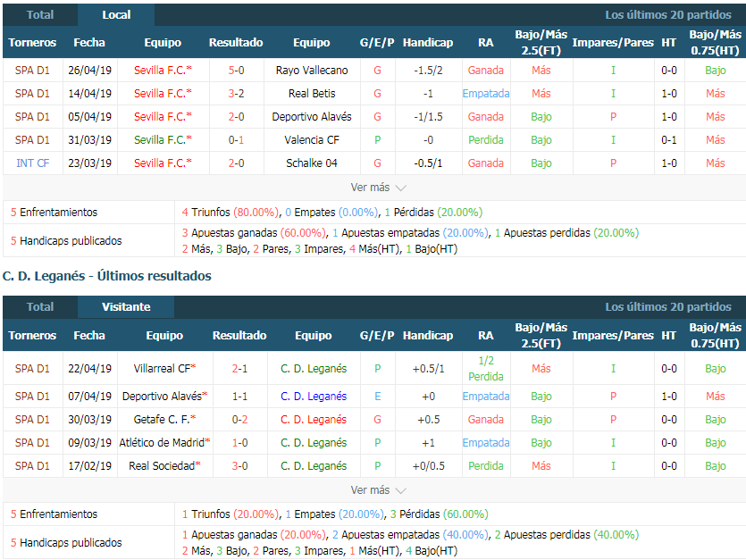The width and height of the screenshot is (746, 560).
Task: Open Atlético de Madrid team link
Action: 164,443
